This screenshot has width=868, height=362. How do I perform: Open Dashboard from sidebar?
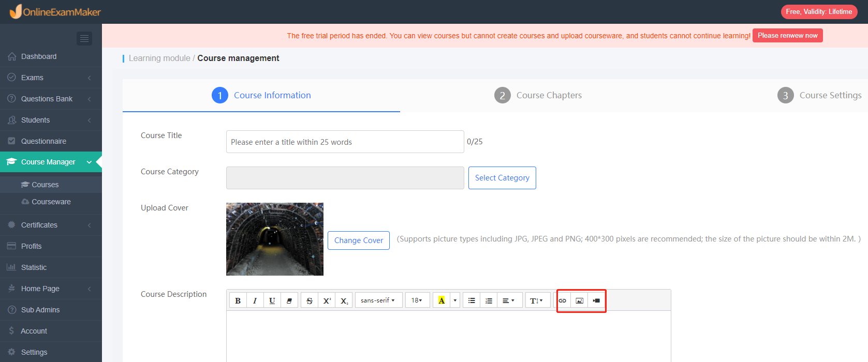(51, 56)
